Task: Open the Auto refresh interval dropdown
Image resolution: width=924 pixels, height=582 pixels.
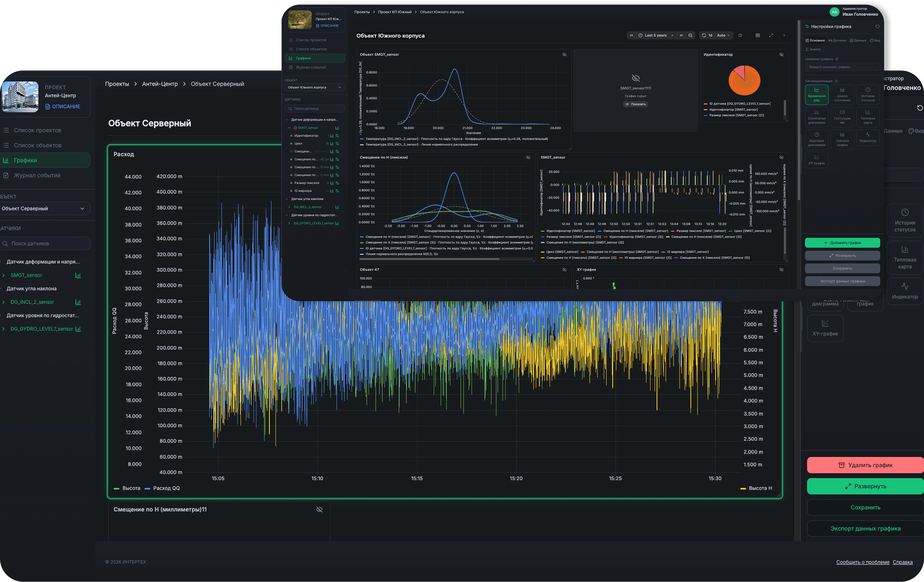Action: pos(724,35)
